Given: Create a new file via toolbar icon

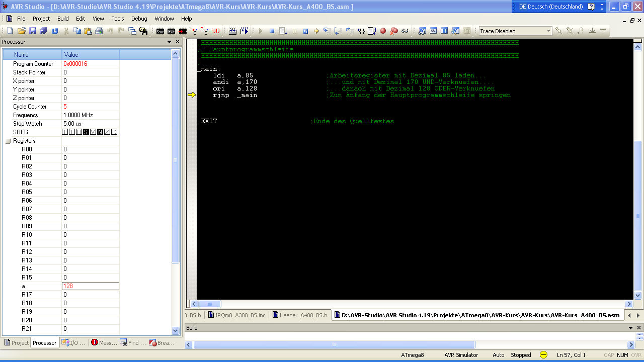Looking at the screenshot, I should [10, 31].
